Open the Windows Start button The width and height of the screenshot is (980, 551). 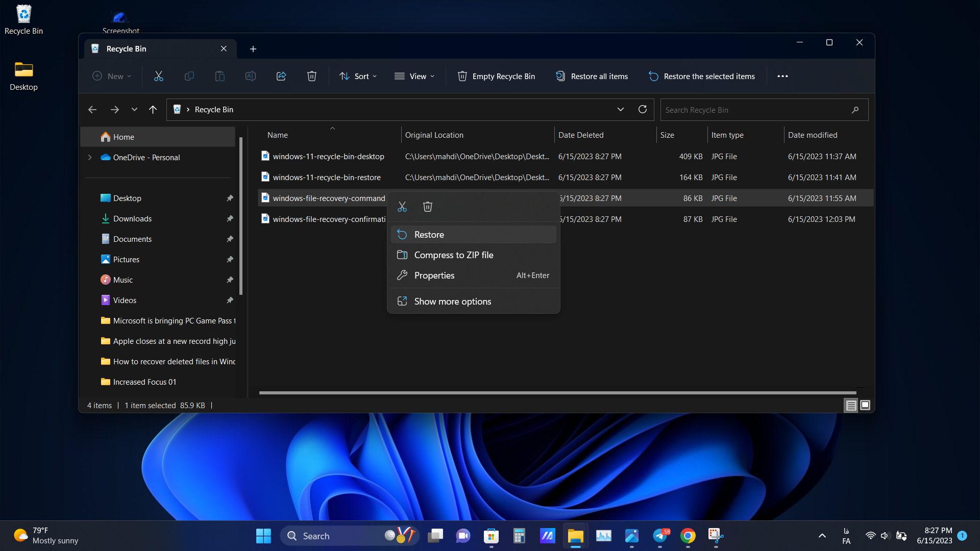point(263,536)
